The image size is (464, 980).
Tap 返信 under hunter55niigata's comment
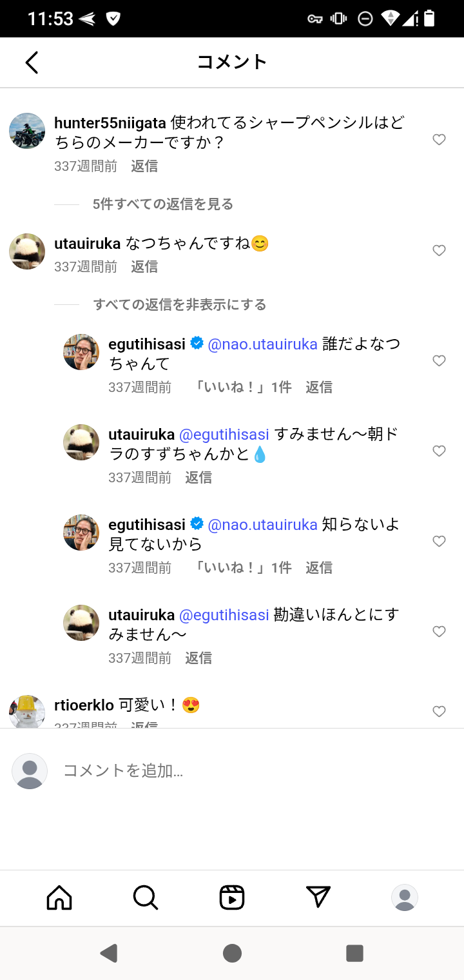tap(144, 166)
